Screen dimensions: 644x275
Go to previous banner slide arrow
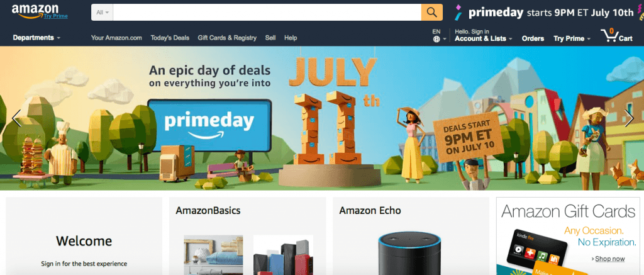[x=16, y=118]
